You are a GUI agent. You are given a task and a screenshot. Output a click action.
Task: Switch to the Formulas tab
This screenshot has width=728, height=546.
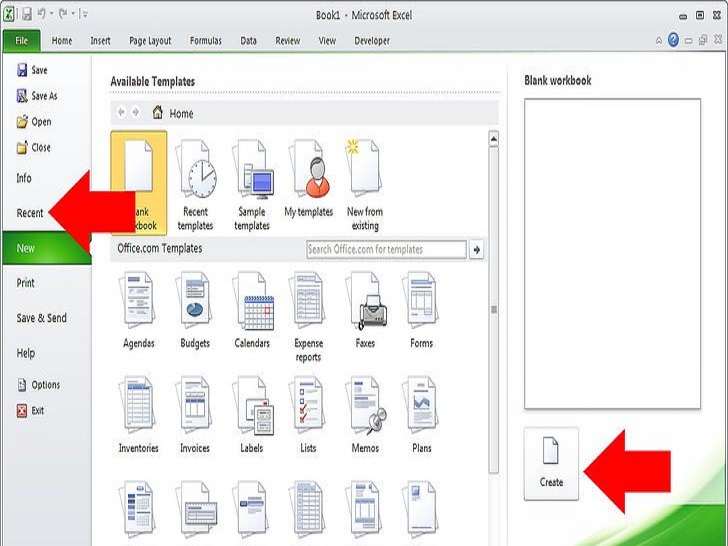coord(206,41)
